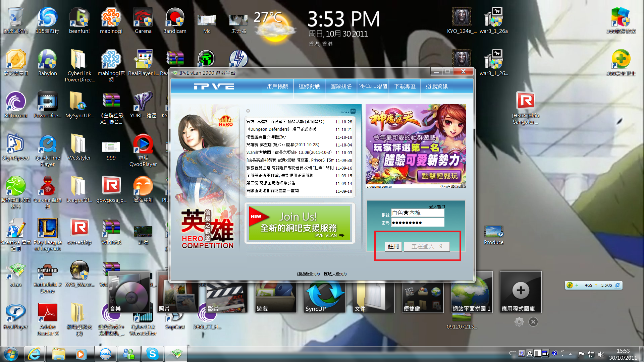This screenshot has height=362, width=644.
Task: Toggle the CH input language indicator
Action: [x=512, y=353]
